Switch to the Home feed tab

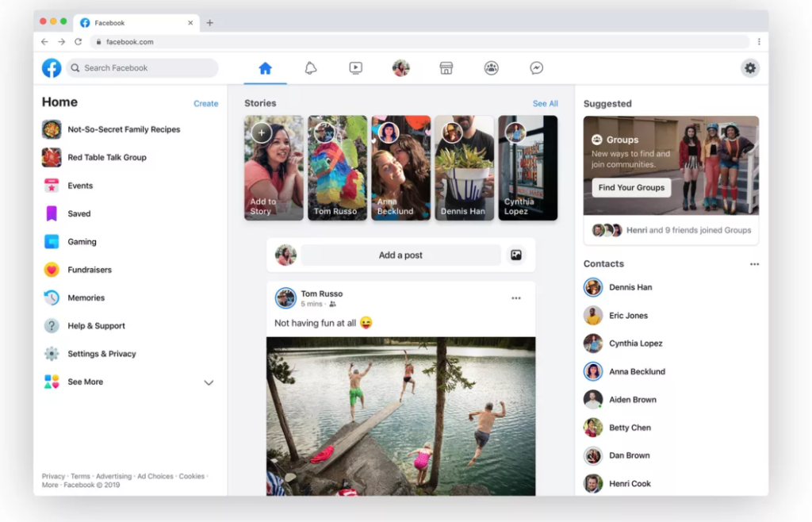266,68
